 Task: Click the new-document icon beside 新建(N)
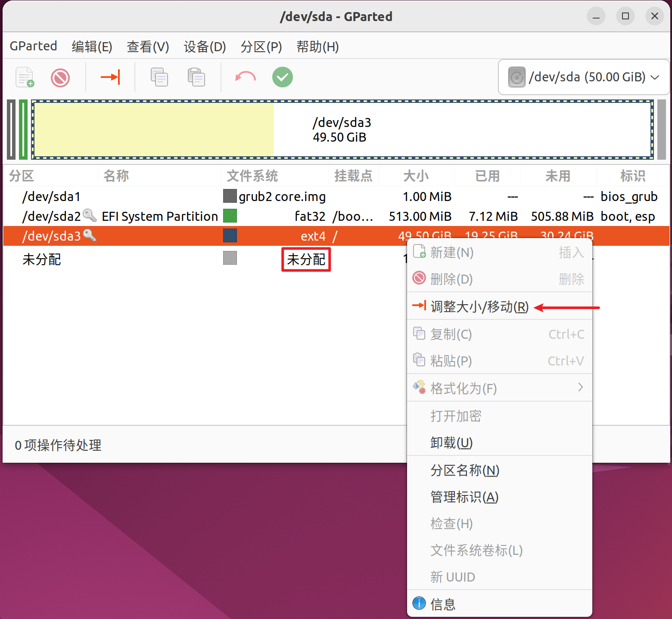point(420,251)
